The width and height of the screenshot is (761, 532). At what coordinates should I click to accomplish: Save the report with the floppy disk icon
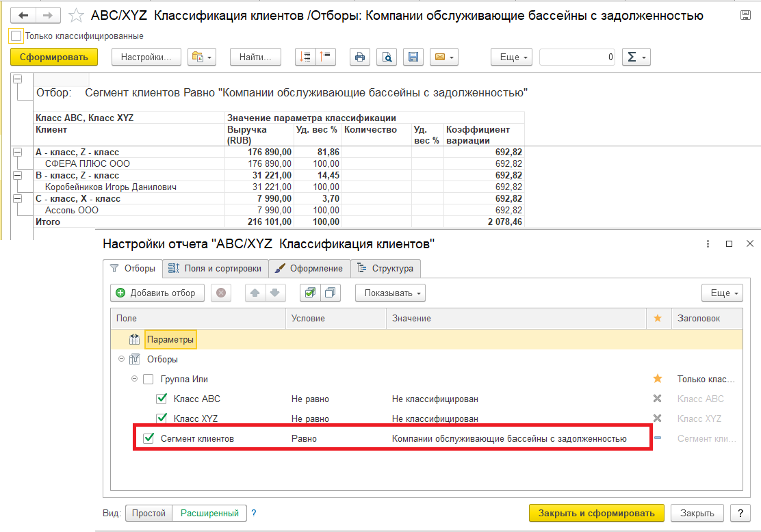(413, 57)
